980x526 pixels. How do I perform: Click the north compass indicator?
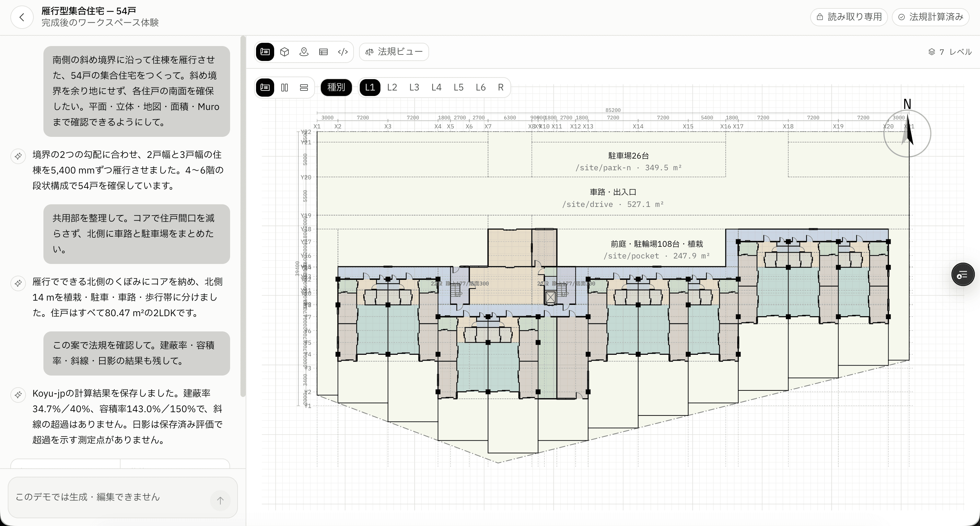click(907, 133)
